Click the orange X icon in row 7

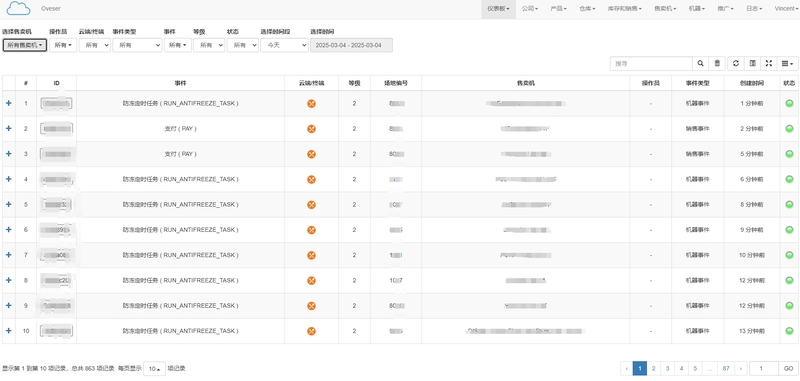coord(311,255)
